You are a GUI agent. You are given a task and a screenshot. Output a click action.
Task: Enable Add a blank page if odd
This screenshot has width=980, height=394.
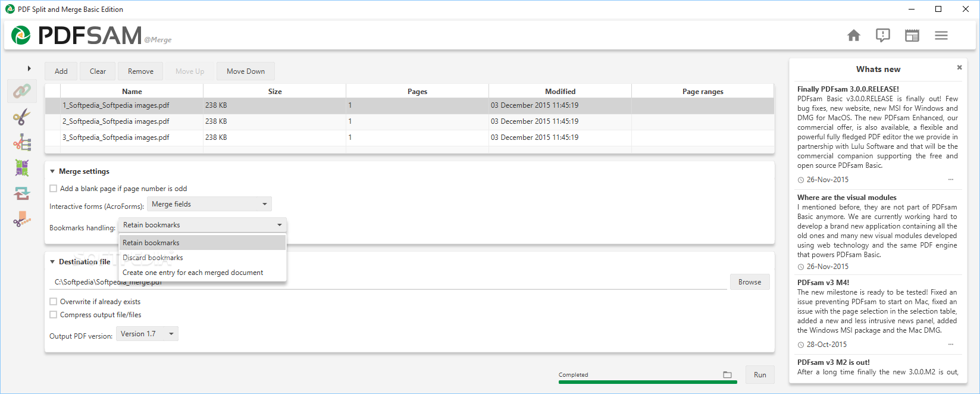coord(54,189)
